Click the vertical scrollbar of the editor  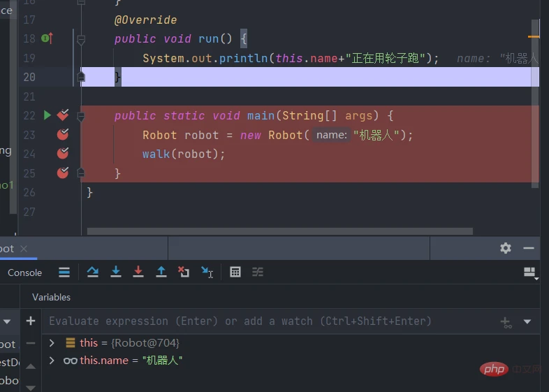(x=535, y=103)
